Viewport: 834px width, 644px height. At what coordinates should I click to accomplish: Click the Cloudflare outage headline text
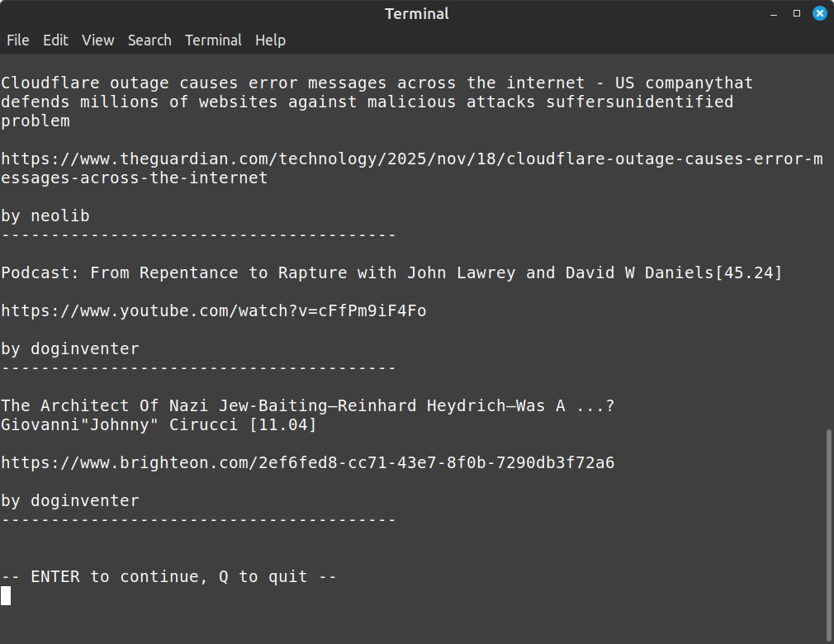click(x=377, y=83)
